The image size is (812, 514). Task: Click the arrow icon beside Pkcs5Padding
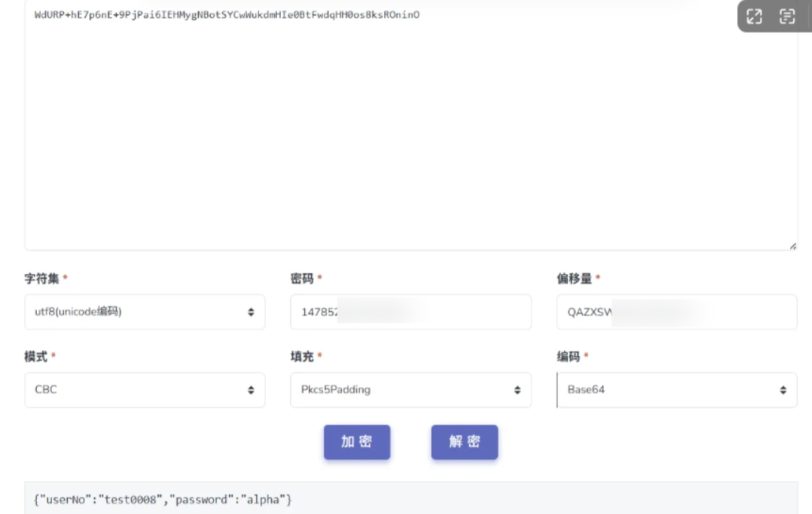[517, 390]
